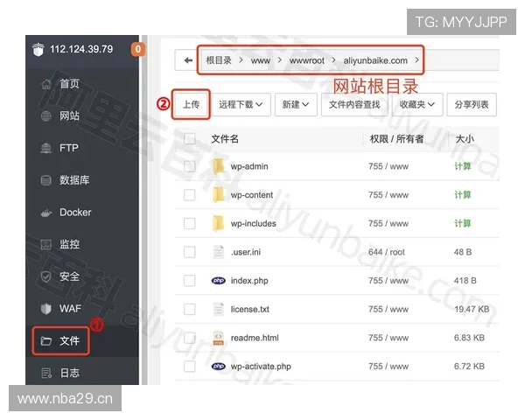
Task: Click the WAF shield icon
Action: (46, 309)
